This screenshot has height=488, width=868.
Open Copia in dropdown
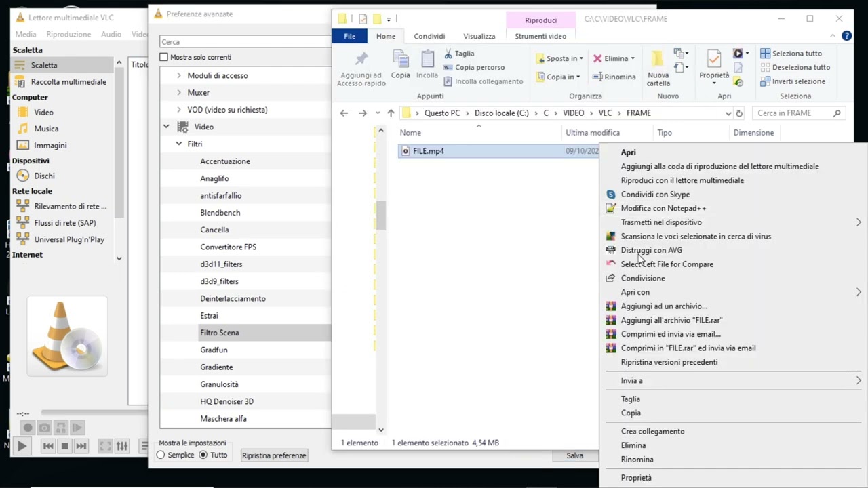pyautogui.click(x=558, y=77)
